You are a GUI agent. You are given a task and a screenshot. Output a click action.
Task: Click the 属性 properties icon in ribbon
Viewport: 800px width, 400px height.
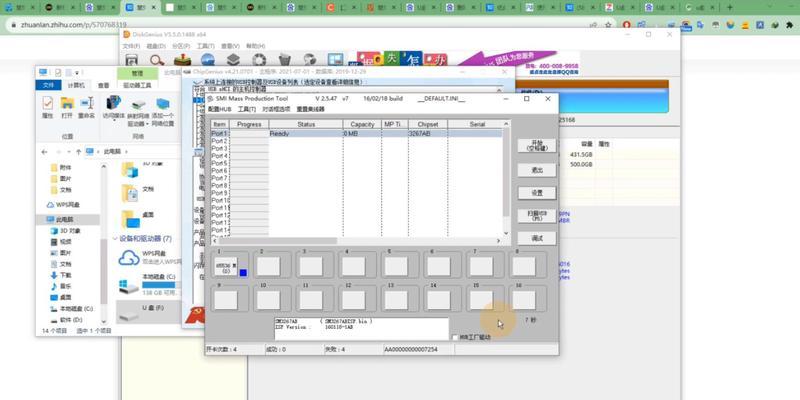point(47,104)
